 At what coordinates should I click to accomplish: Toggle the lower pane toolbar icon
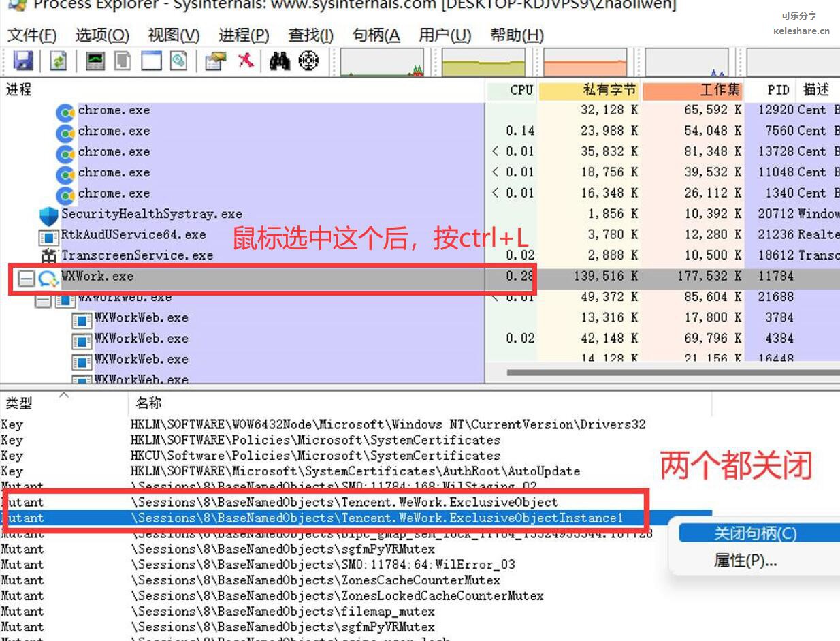tap(151, 61)
